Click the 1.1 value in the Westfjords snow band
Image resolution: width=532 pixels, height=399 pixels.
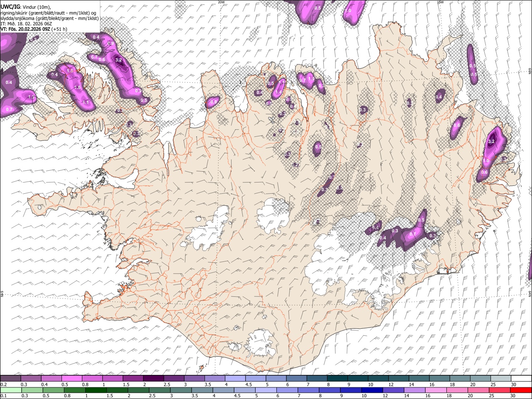(86, 102)
